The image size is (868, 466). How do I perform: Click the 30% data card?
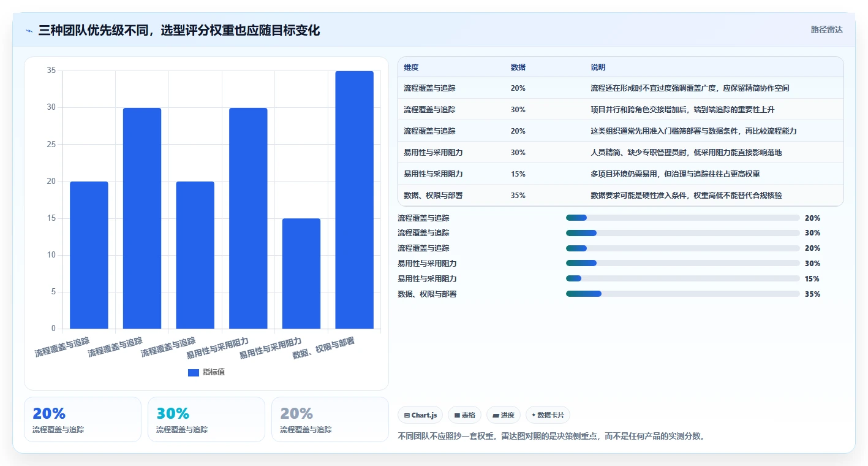(x=206, y=419)
